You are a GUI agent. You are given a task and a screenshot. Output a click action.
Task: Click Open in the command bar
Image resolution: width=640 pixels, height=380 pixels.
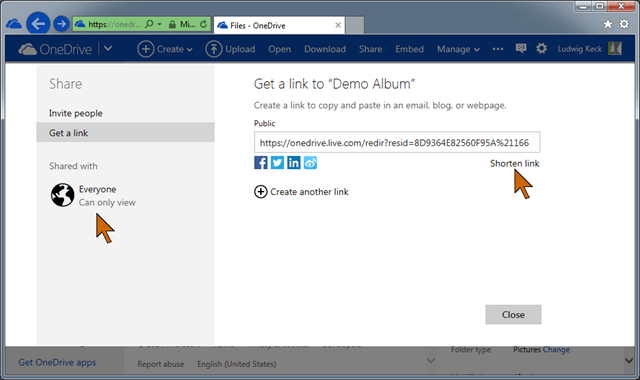[x=280, y=49]
